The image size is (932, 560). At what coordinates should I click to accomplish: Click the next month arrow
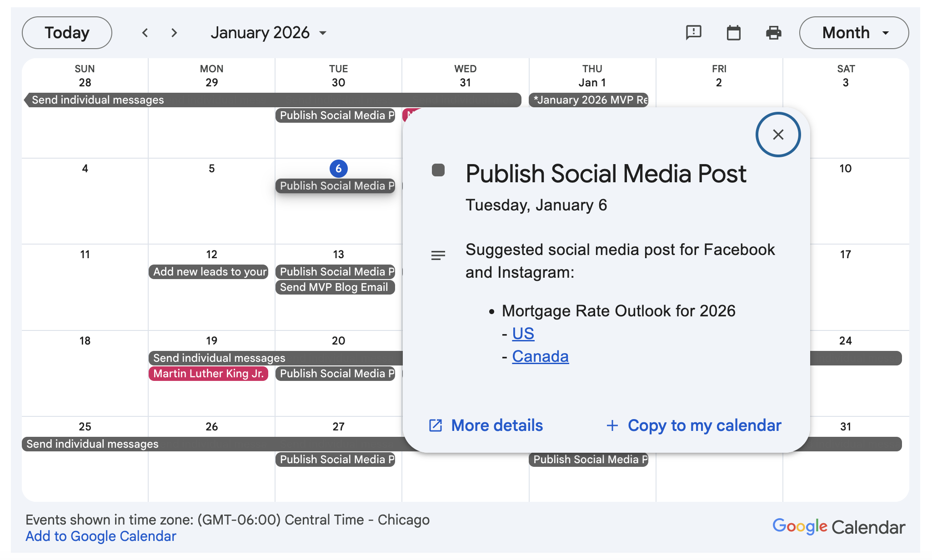pyautogui.click(x=174, y=33)
